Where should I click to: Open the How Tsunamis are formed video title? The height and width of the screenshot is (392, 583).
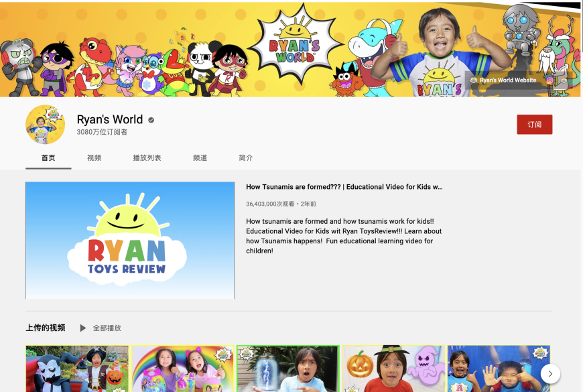click(x=344, y=187)
